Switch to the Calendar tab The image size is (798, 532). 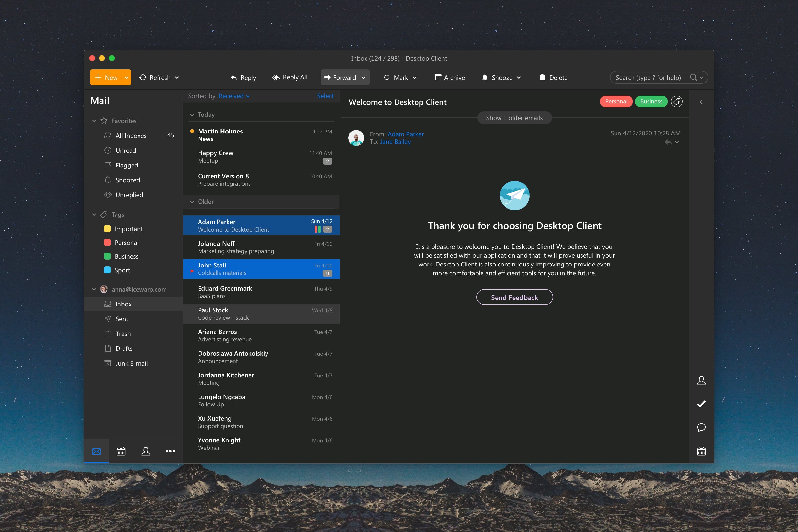click(x=121, y=451)
